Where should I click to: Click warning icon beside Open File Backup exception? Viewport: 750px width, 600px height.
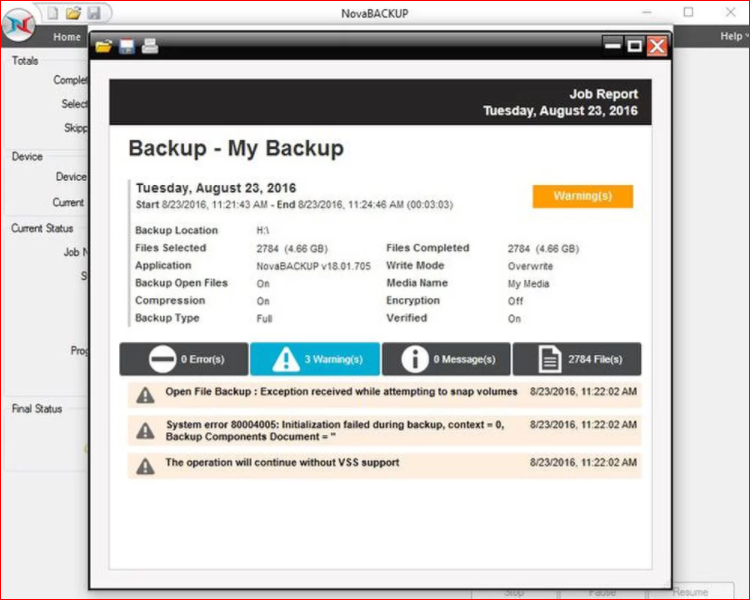[145, 395]
